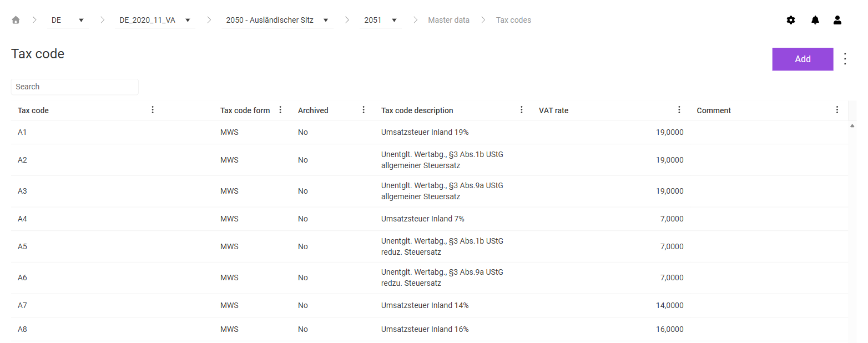Sort by VAT rate column header
The height and width of the screenshot is (343, 868).
pos(553,110)
